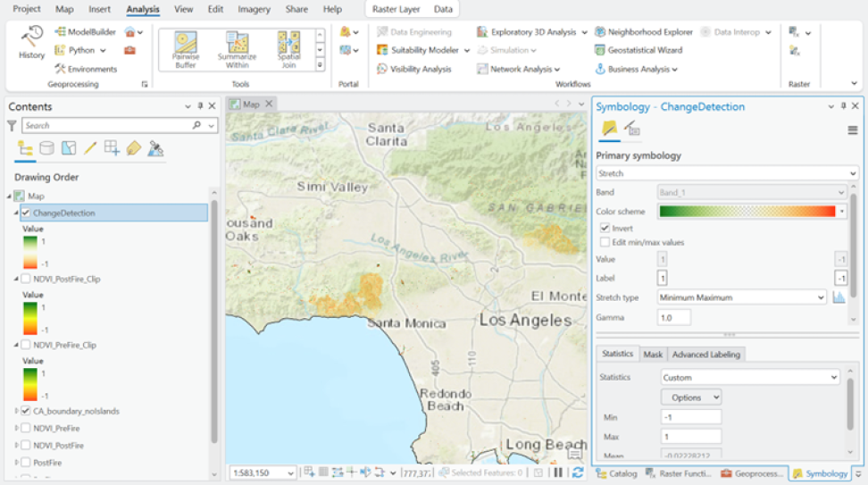Switch to the Catalog pane
Image resolution: width=868 pixels, height=485 pixels.
click(x=617, y=474)
